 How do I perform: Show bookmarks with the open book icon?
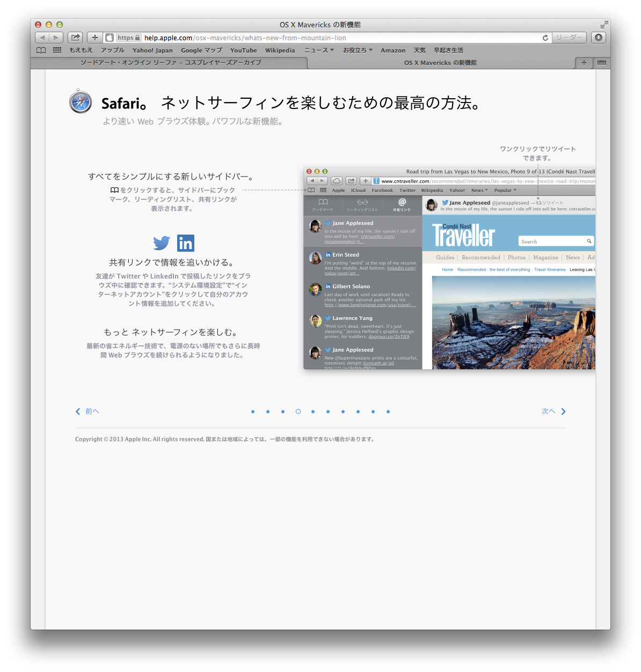coord(41,50)
